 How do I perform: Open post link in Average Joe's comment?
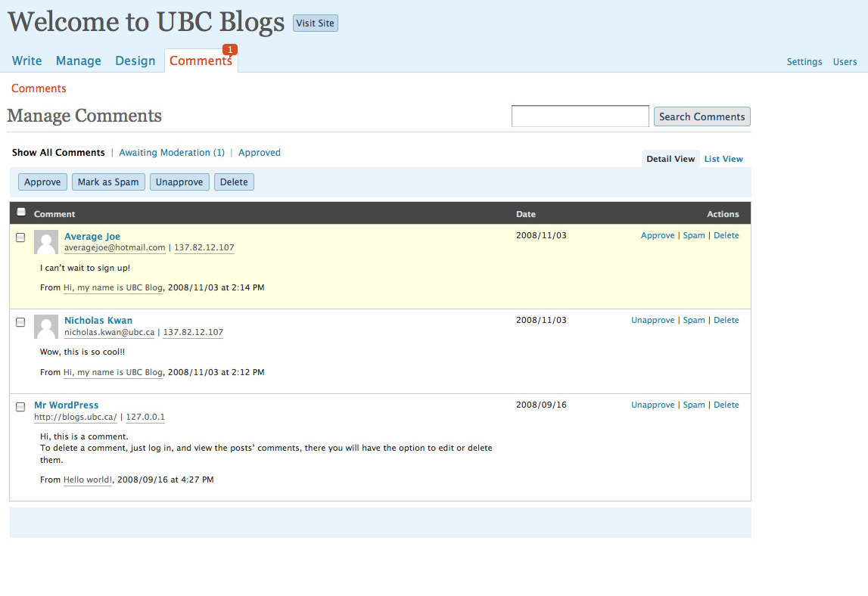point(113,287)
